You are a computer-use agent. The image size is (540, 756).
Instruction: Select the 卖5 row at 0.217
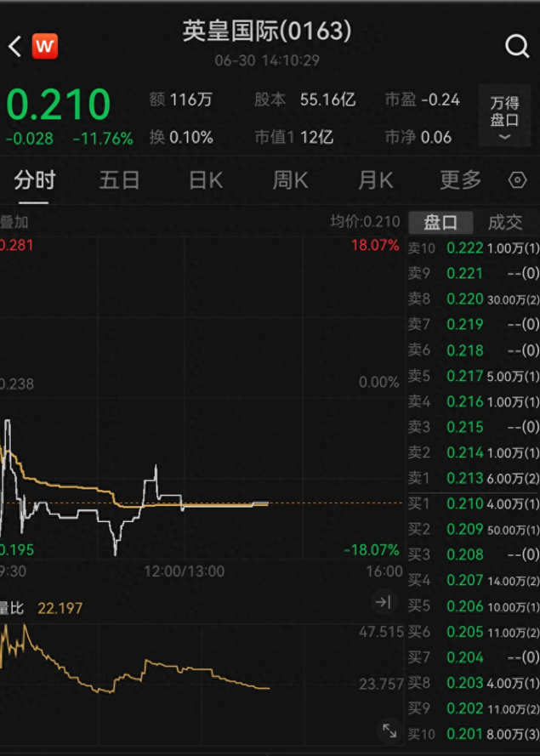click(474, 376)
